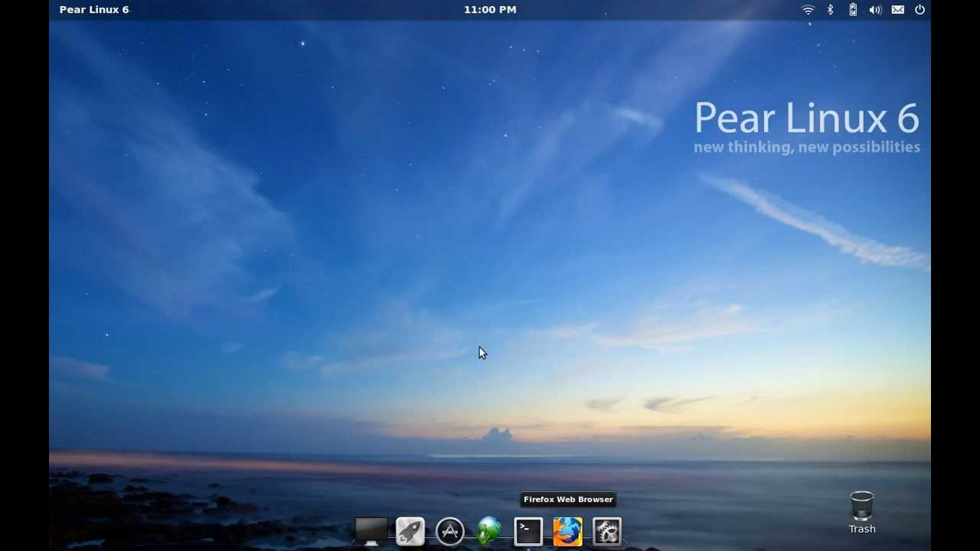
Task: Open the mail messaging indicator
Action: click(x=897, y=10)
